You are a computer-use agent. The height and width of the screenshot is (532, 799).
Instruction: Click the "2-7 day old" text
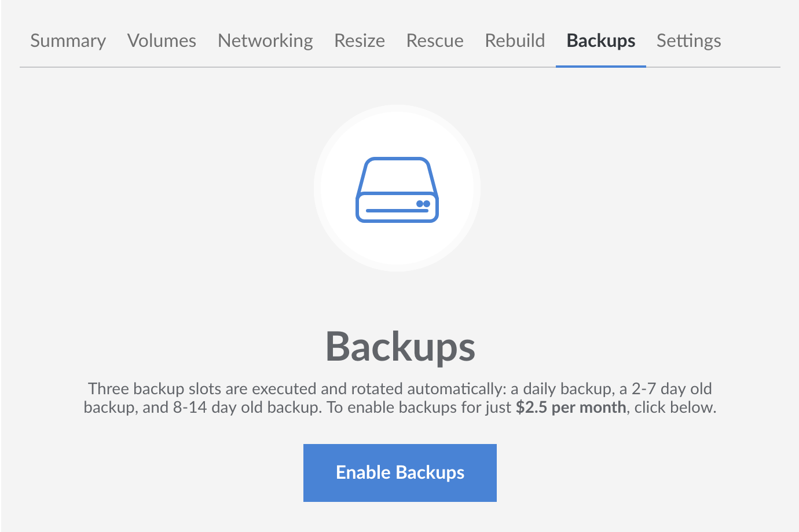coord(672,389)
